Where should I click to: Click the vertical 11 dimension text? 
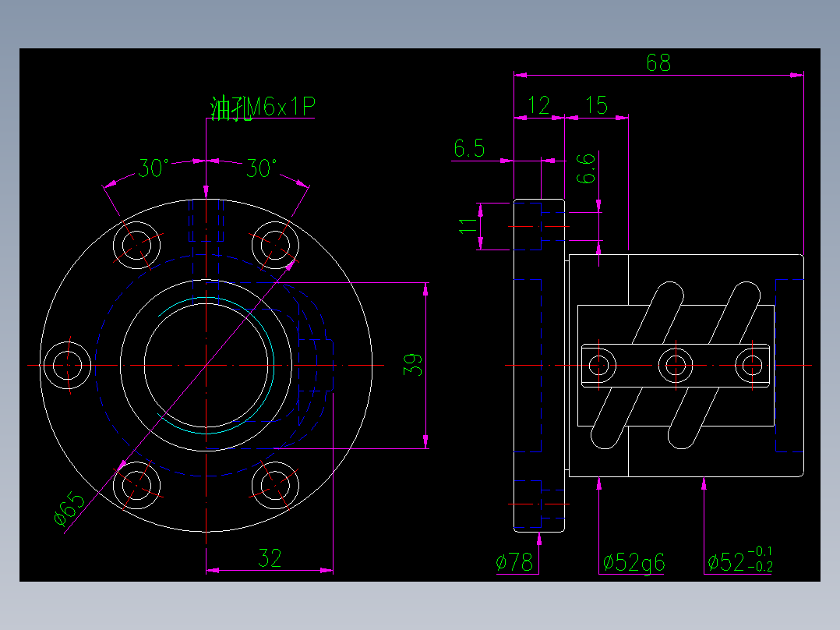tap(468, 226)
